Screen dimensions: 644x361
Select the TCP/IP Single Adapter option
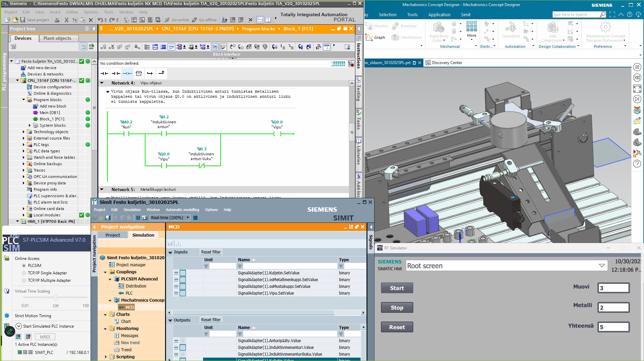click(24, 273)
